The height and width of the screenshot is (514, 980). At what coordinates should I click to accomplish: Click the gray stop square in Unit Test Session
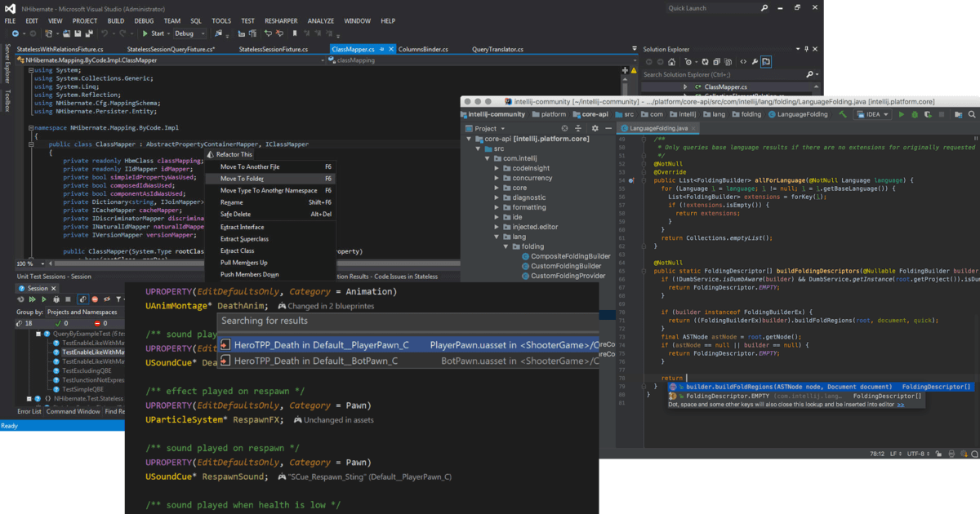(x=68, y=299)
